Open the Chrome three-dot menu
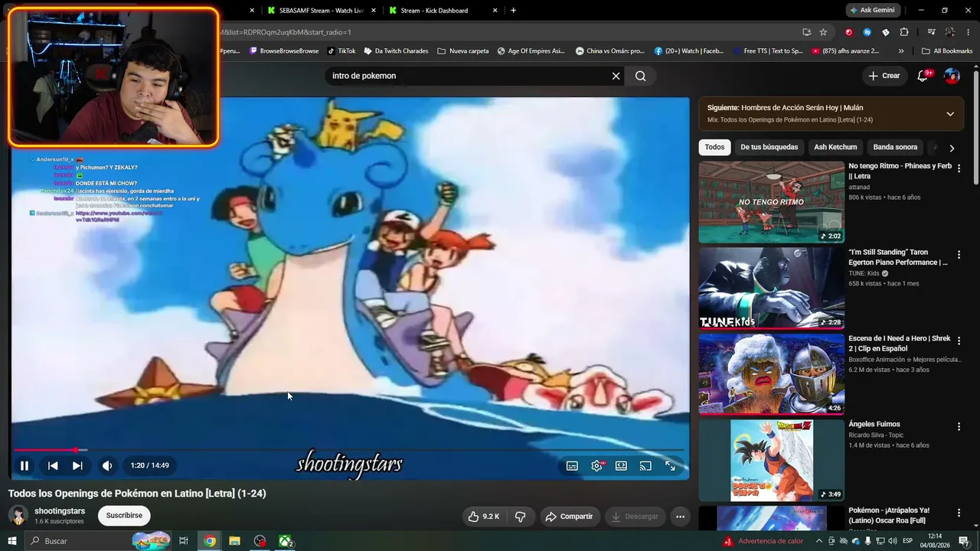The image size is (980, 551). [x=968, y=32]
